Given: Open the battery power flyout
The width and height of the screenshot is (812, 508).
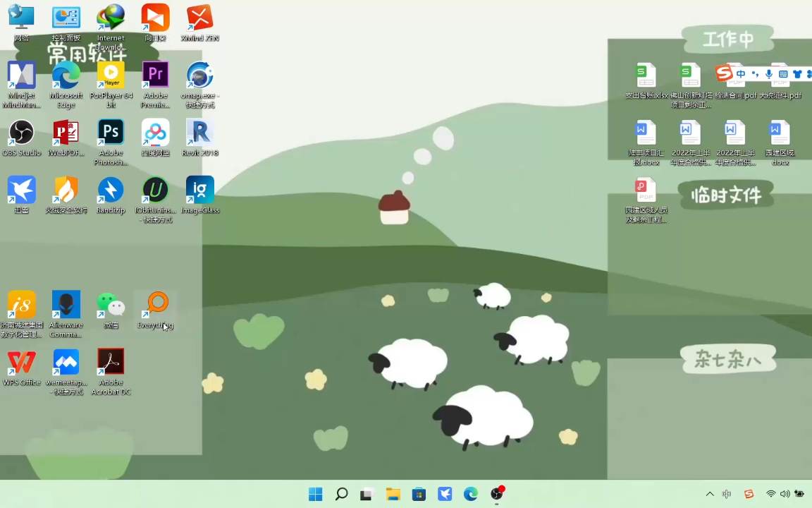Looking at the screenshot, I should tap(799, 494).
